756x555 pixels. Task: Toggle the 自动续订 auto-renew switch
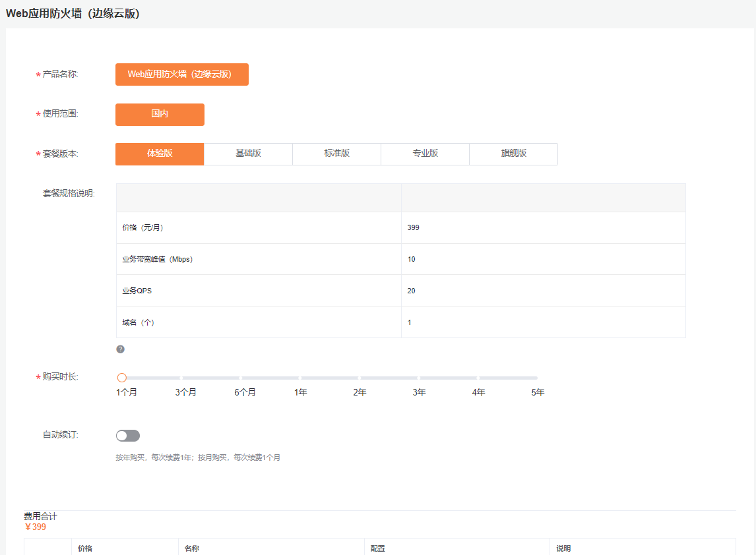click(127, 436)
